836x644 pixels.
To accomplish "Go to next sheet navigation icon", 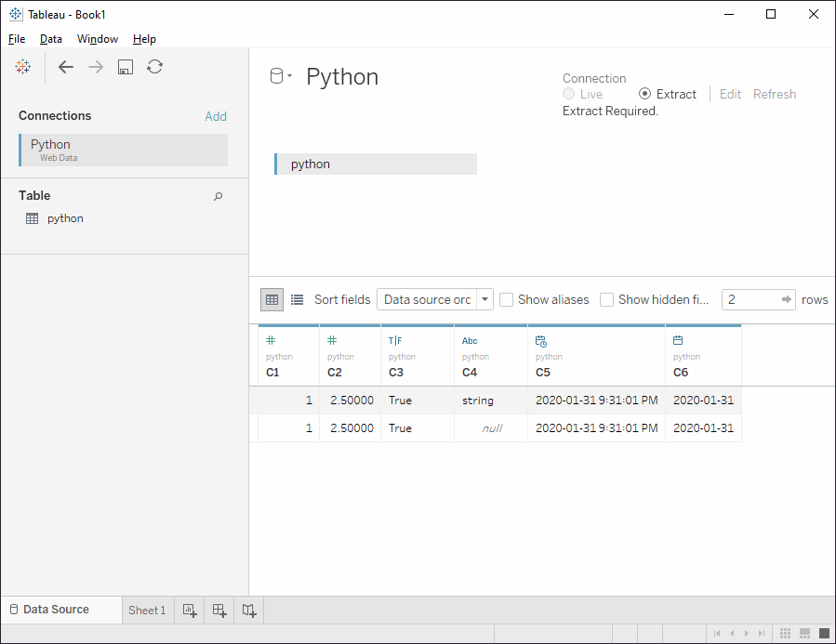I will click(x=747, y=634).
